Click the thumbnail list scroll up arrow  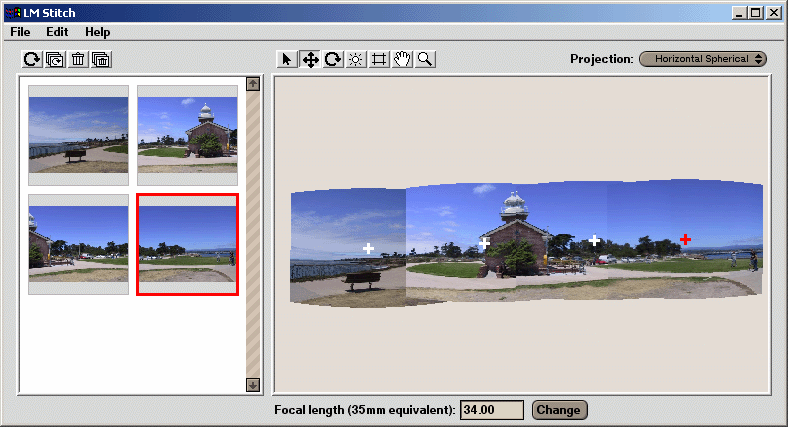253,84
